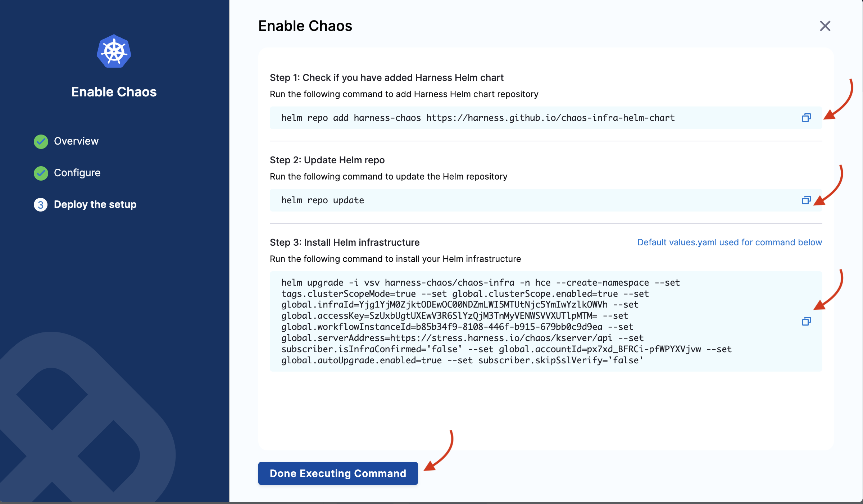
Task: Go to the Configure step
Action: click(x=77, y=173)
